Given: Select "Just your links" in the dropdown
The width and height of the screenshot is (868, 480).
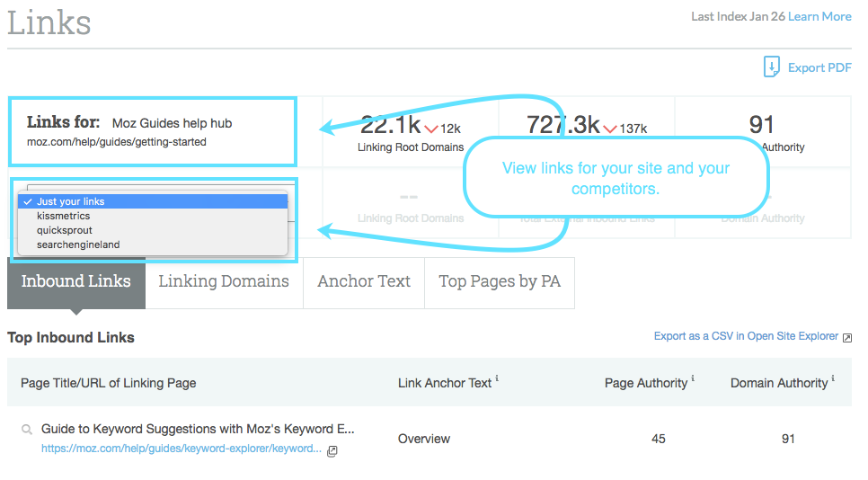Looking at the screenshot, I should pyautogui.click(x=72, y=201).
